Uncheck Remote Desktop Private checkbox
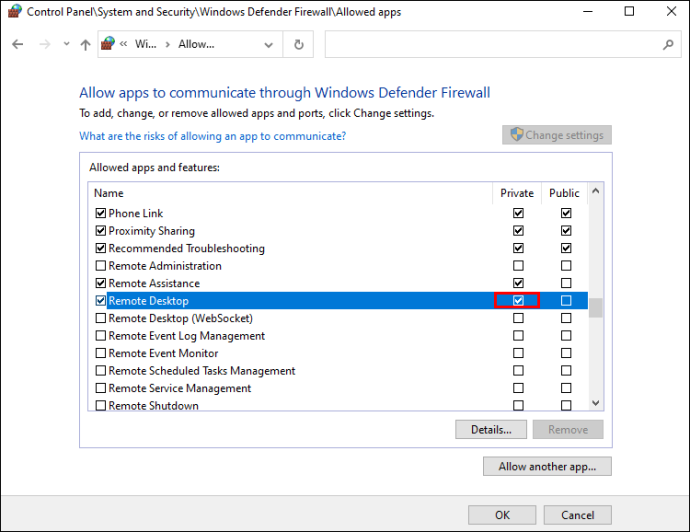Screen dimensions: 690x532 [518, 301]
